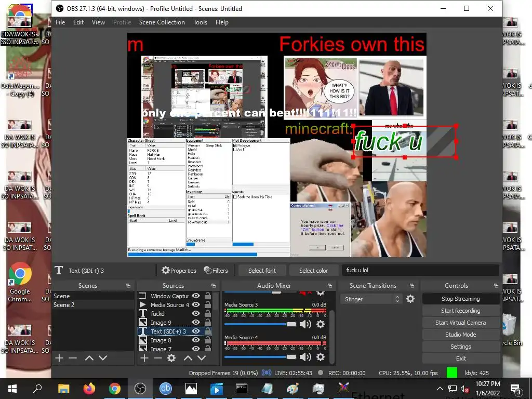Open File Explorer from the taskbar

[x=63, y=389]
